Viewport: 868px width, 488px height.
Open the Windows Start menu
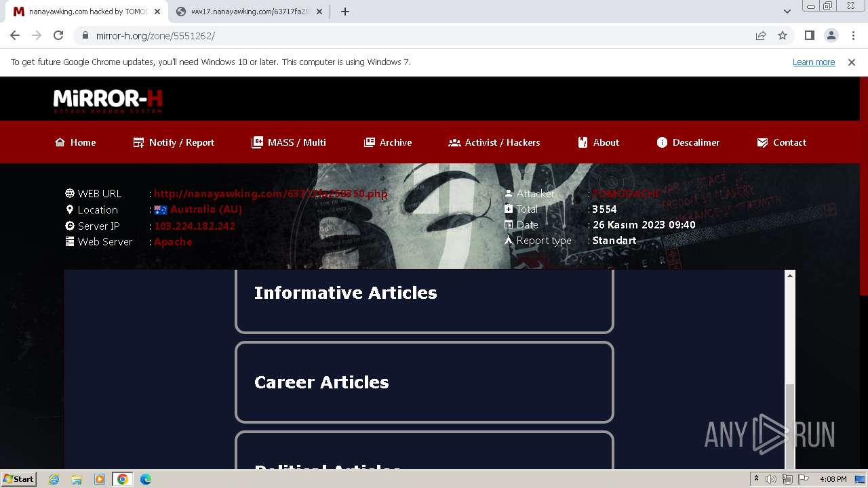18,479
